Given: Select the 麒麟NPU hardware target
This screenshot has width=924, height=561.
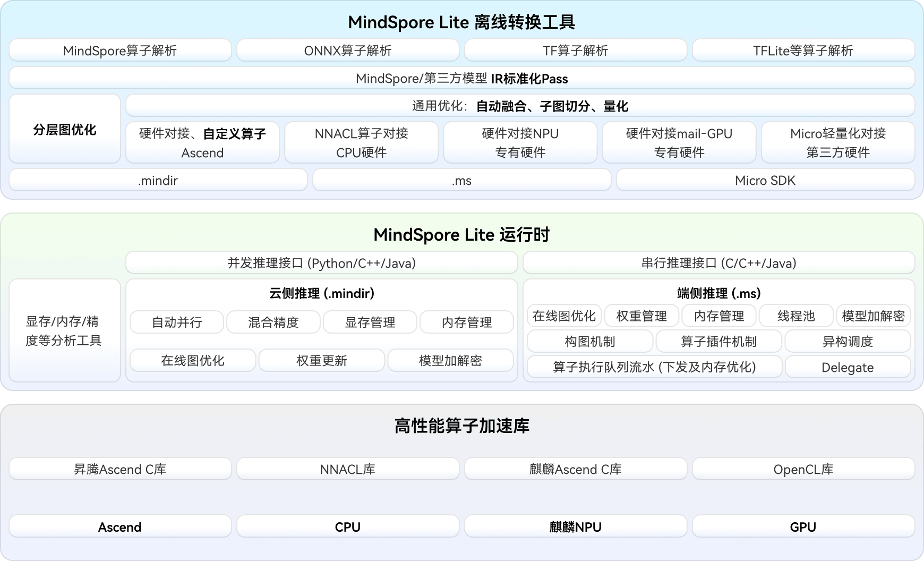Looking at the screenshot, I should (x=576, y=526).
